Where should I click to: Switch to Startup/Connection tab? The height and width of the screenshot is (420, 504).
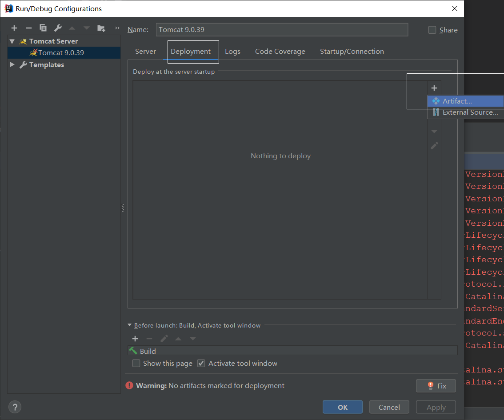[352, 52]
